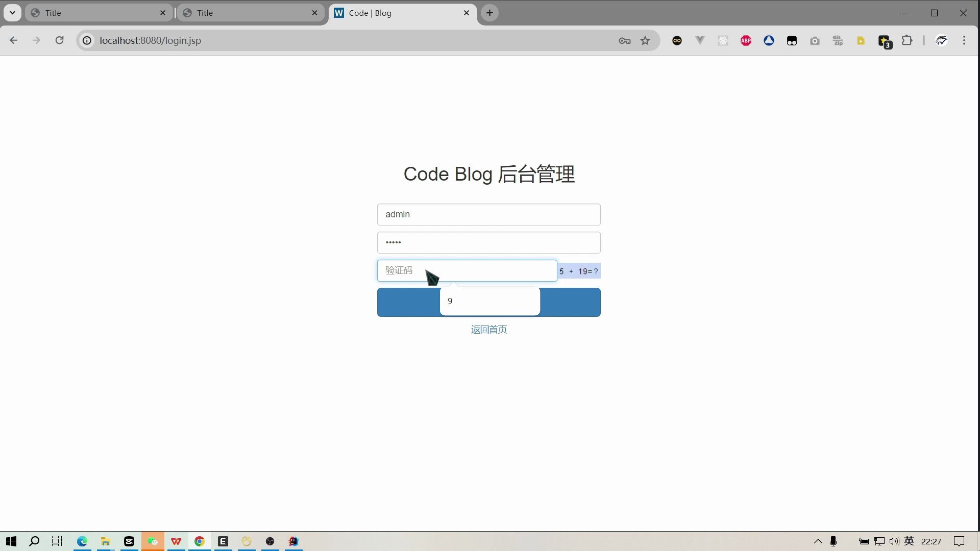Image resolution: width=980 pixels, height=551 pixels.
Task: Expand the tab search dropdown arrow
Action: tap(12, 13)
